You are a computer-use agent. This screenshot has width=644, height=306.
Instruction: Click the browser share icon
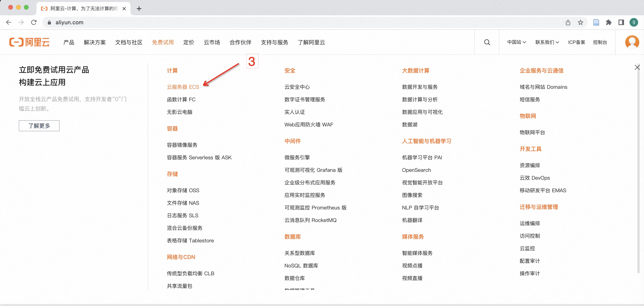(x=568, y=23)
